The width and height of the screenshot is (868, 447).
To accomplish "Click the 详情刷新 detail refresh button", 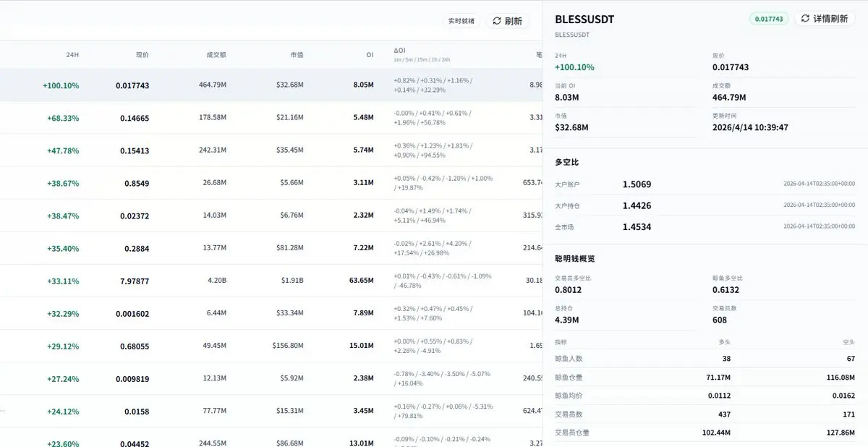I will click(825, 19).
